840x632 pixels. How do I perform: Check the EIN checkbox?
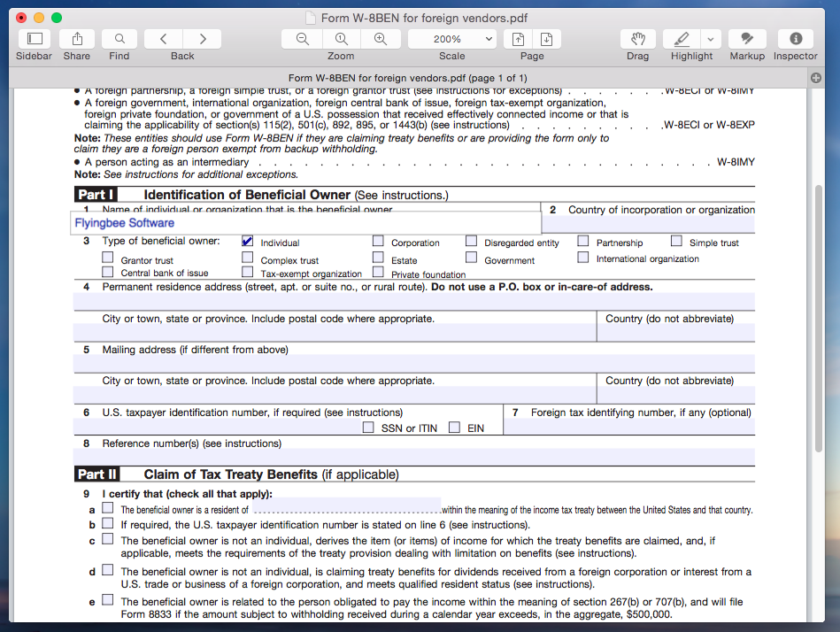pyautogui.click(x=454, y=428)
